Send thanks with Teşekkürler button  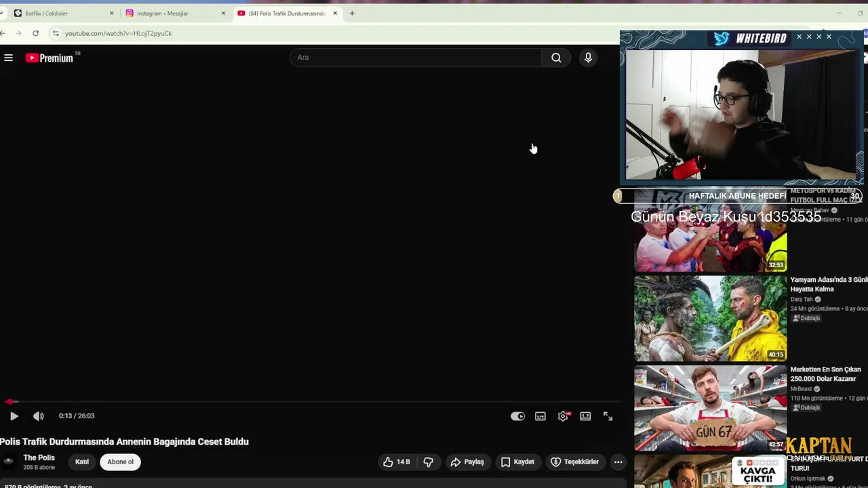point(575,462)
